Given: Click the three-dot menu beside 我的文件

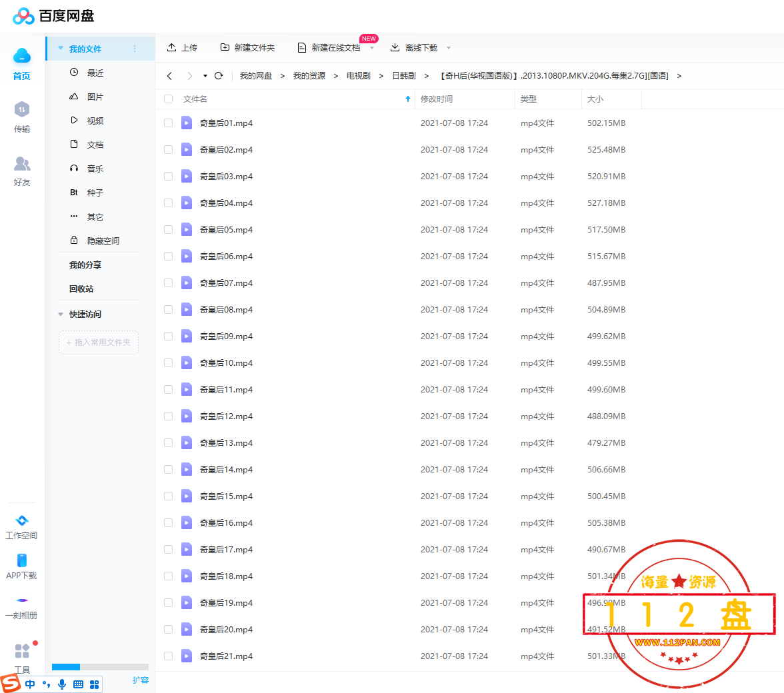Looking at the screenshot, I should (x=135, y=49).
